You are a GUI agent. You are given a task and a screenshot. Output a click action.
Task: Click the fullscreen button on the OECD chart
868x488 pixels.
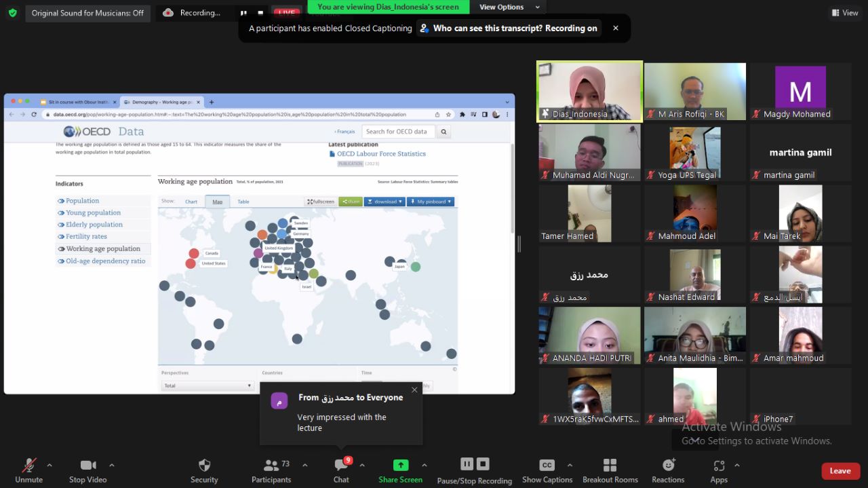tap(321, 202)
